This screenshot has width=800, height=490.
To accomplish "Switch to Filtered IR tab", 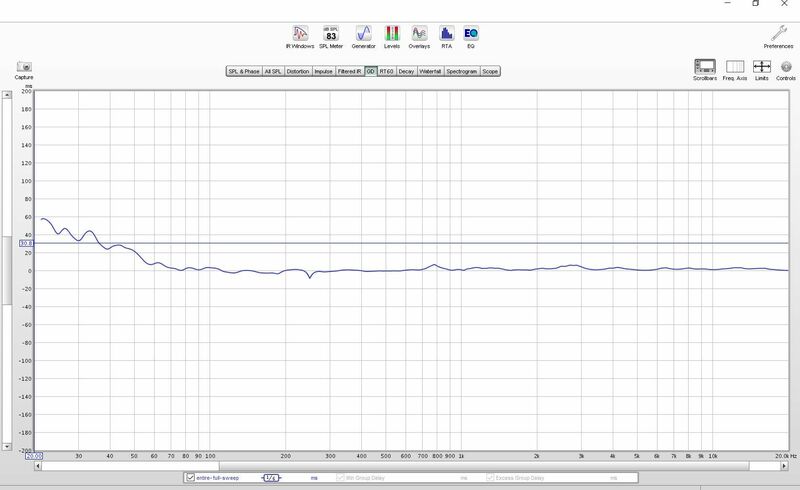I will point(349,71).
